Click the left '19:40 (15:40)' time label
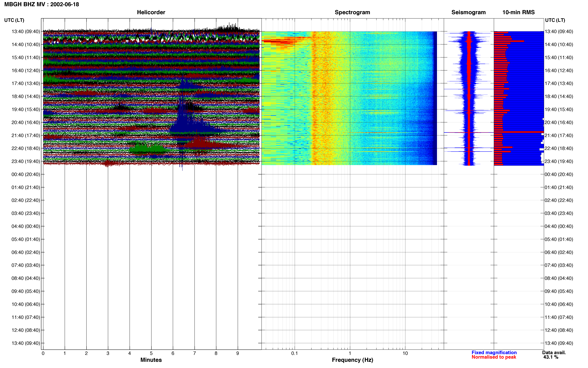588x368 pixels. 26,109
